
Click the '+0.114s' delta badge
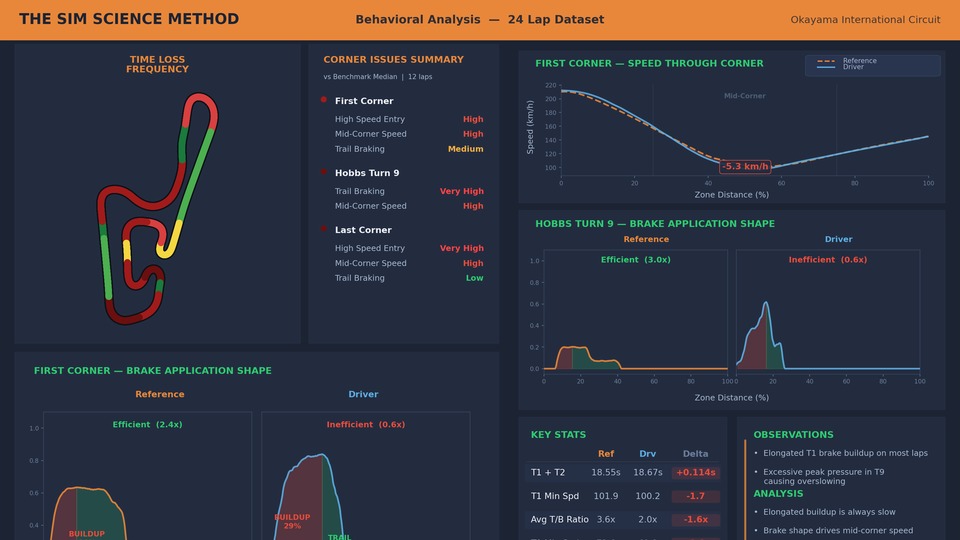pos(696,473)
